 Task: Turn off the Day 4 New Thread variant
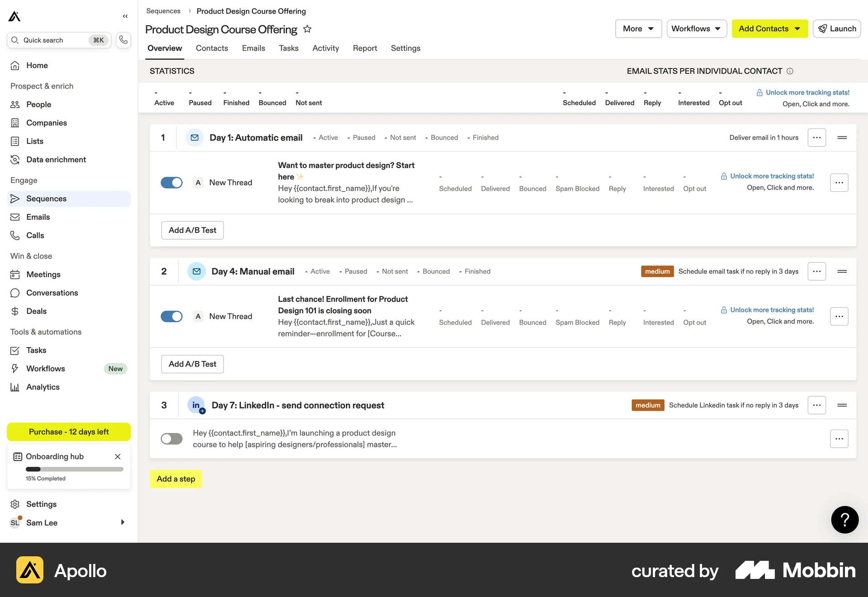(x=171, y=316)
